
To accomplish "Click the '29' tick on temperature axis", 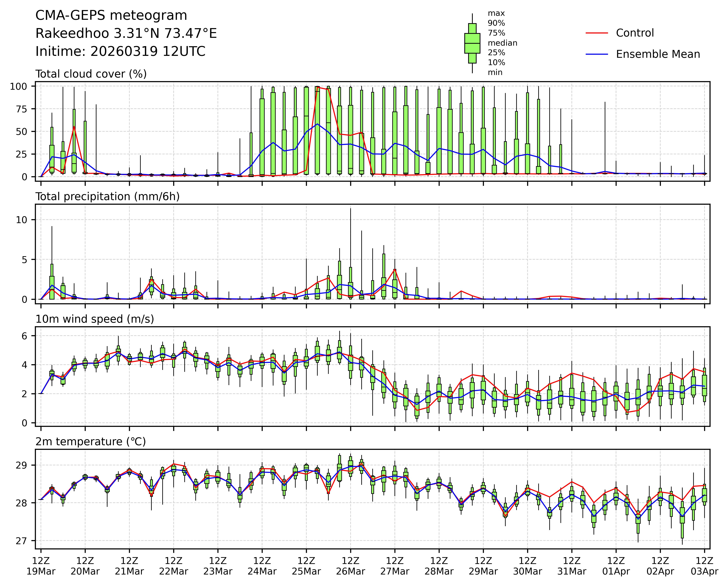I will 21,466.
